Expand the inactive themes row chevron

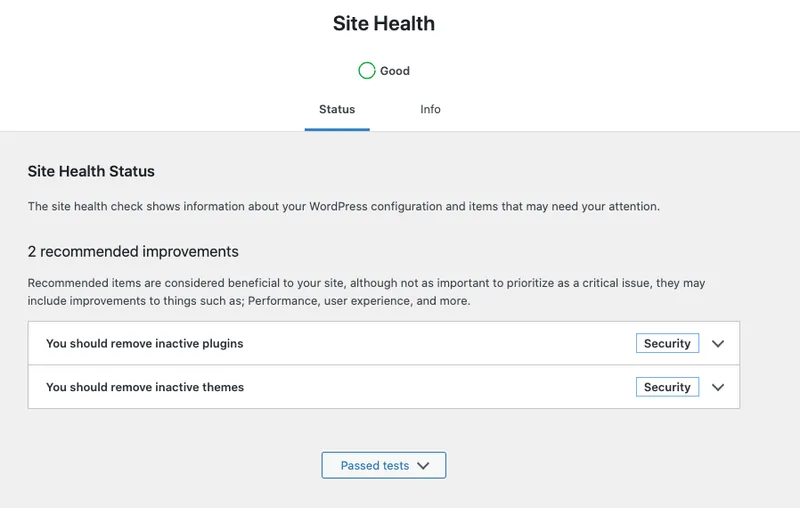(717, 387)
